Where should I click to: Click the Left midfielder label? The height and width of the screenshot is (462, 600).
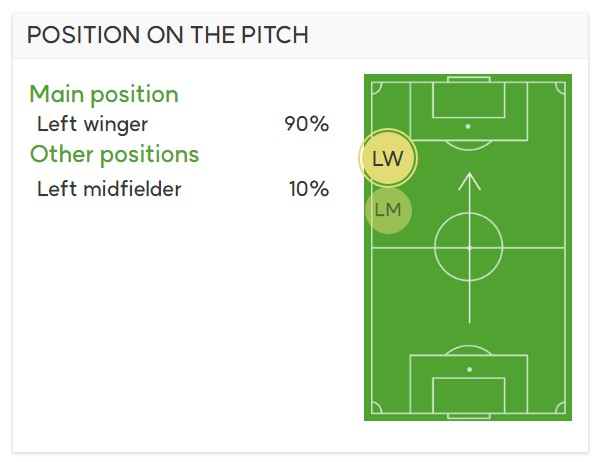[x=109, y=189]
